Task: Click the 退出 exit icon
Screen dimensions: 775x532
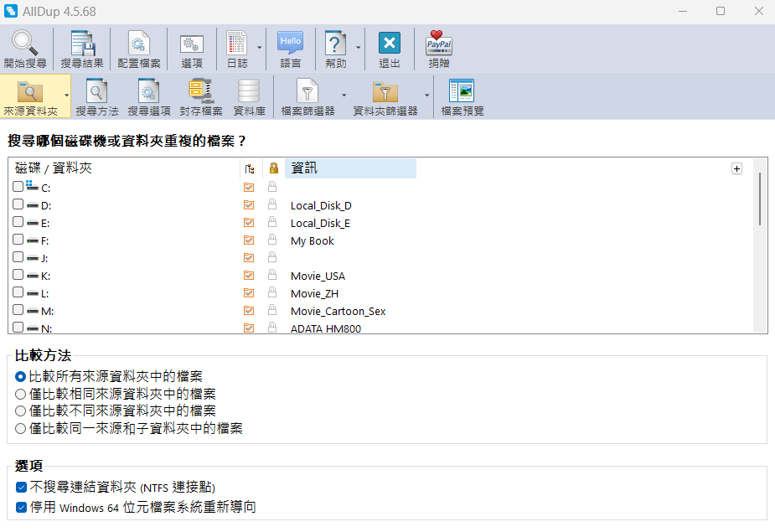Action: click(389, 43)
